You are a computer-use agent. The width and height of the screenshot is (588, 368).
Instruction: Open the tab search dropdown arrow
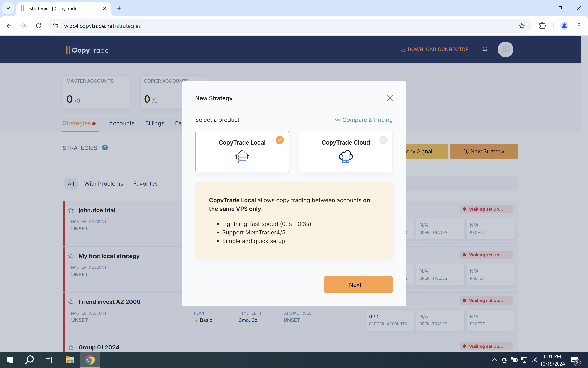coord(8,8)
